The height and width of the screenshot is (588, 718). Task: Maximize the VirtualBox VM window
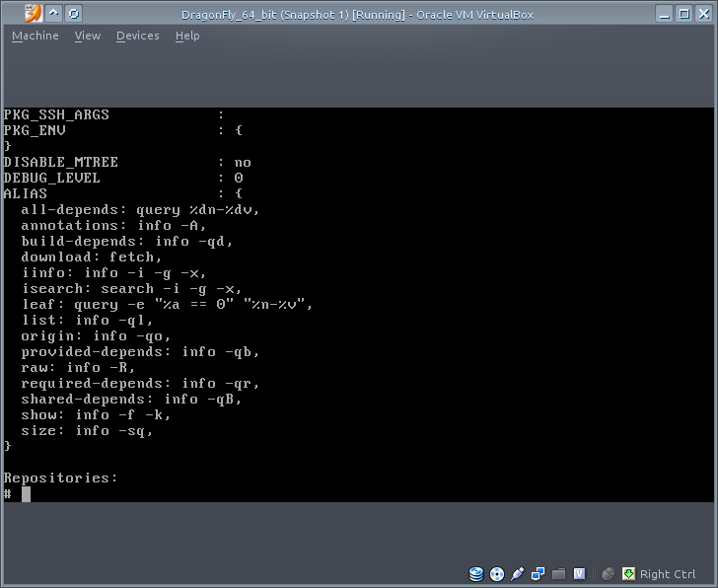pos(680,14)
